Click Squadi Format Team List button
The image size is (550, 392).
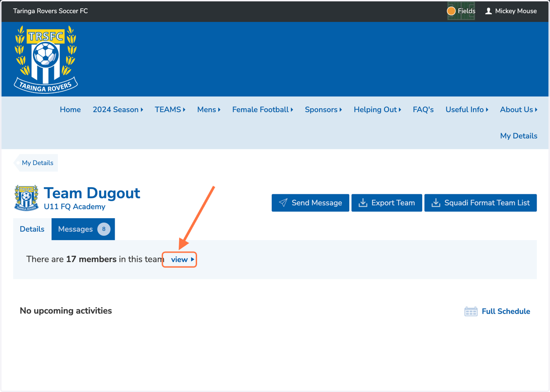[x=480, y=203]
